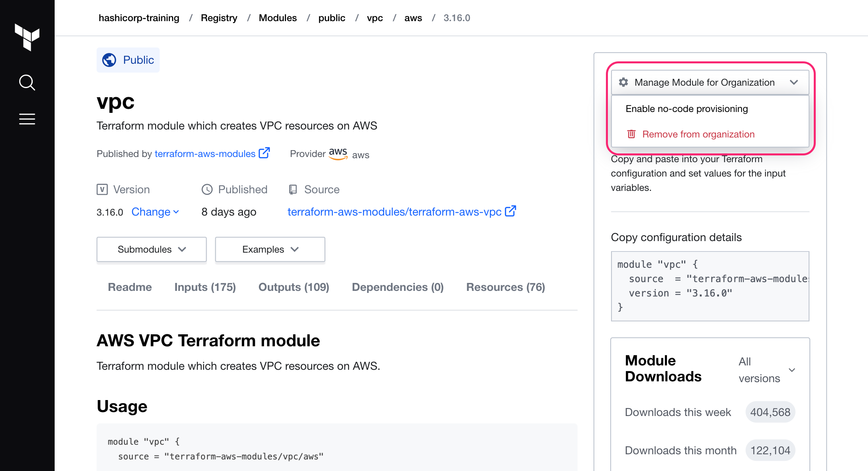The width and height of the screenshot is (868, 471).
Task: Navigate to Modules breadcrumb
Action: tap(278, 18)
